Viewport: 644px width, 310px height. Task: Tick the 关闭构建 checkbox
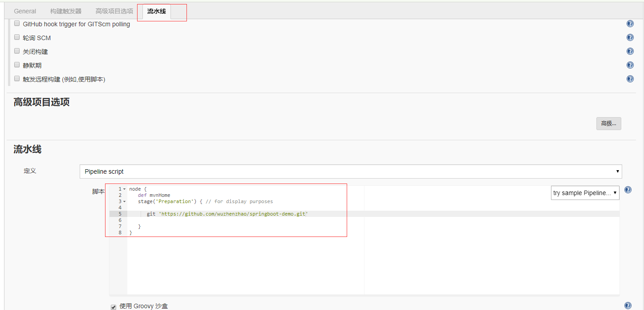tap(17, 51)
